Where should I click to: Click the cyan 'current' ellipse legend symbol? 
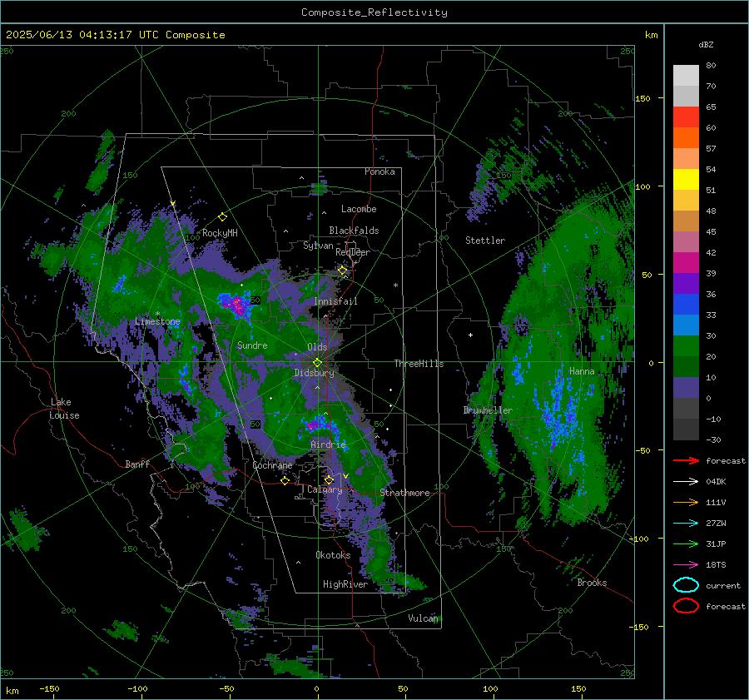686,585
